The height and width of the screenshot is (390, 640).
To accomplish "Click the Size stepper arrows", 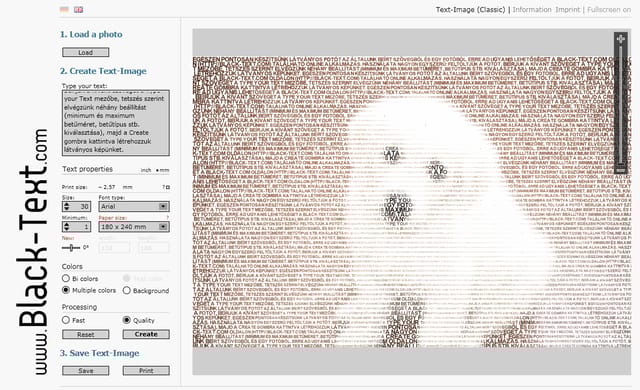I will 67,206.
